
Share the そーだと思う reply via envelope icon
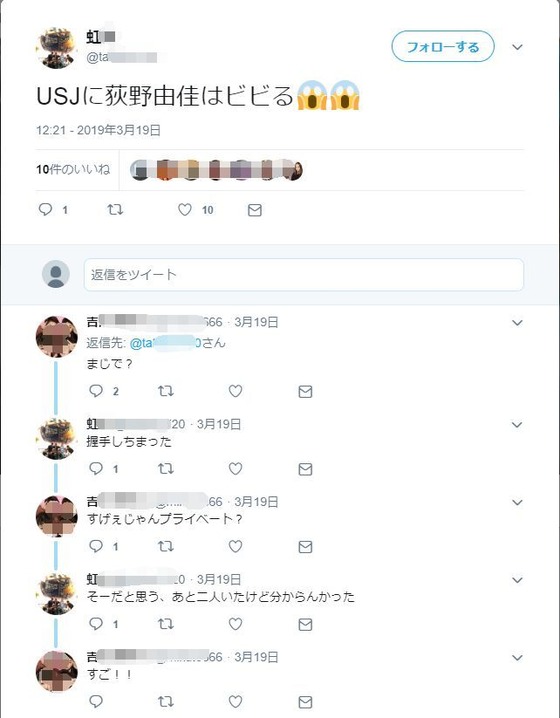pyautogui.click(x=305, y=624)
